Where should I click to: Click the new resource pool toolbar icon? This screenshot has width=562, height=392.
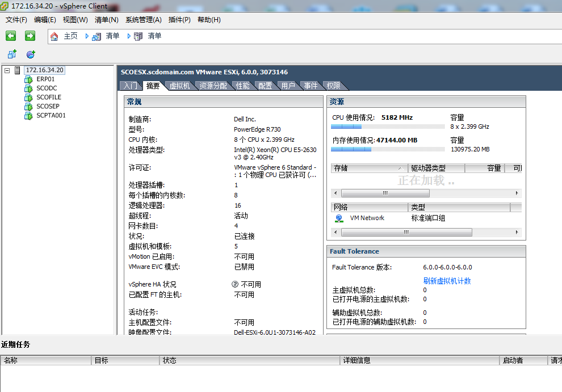click(31, 54)
